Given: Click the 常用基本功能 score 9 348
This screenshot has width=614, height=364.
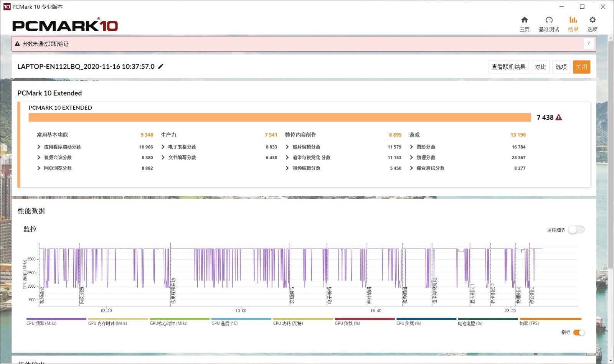Looking at the screenshot, I should click(x=147, y=135).
